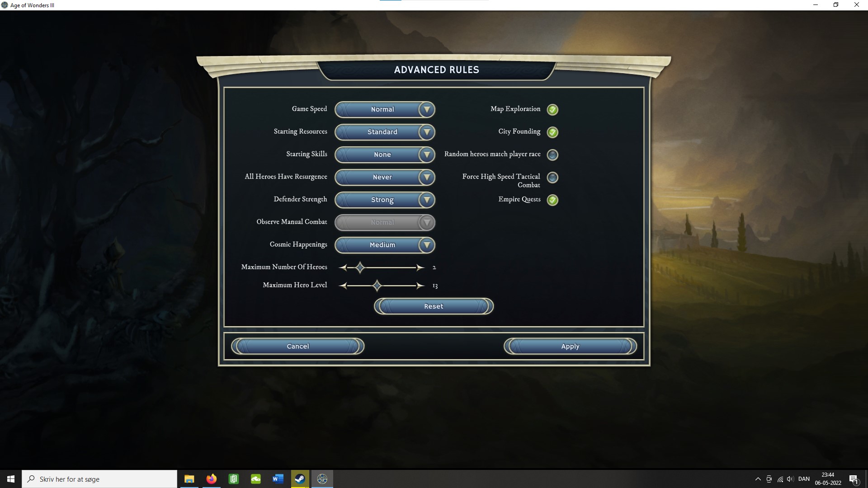Image resolution: width=868 pixels, height=488 pixels.
Task: Click the Defender Strength label
Action: coord(300,199)
